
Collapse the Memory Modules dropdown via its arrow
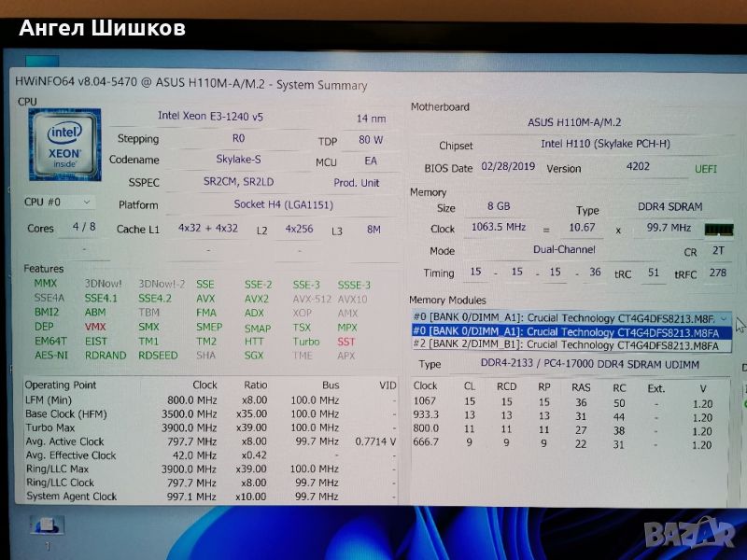(x=725, y=318)
